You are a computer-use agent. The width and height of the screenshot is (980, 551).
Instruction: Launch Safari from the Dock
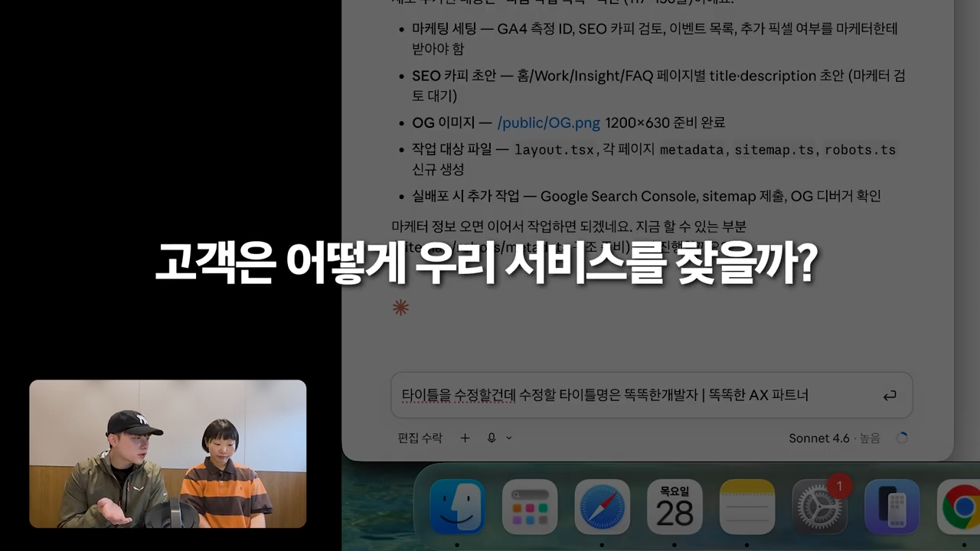point(603,507)
